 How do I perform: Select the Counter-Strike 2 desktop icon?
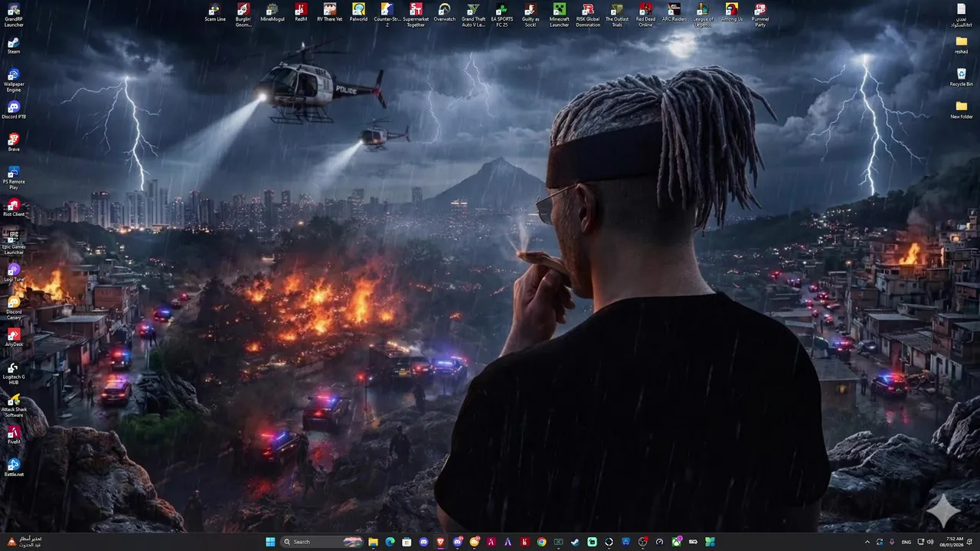point(387,15)
